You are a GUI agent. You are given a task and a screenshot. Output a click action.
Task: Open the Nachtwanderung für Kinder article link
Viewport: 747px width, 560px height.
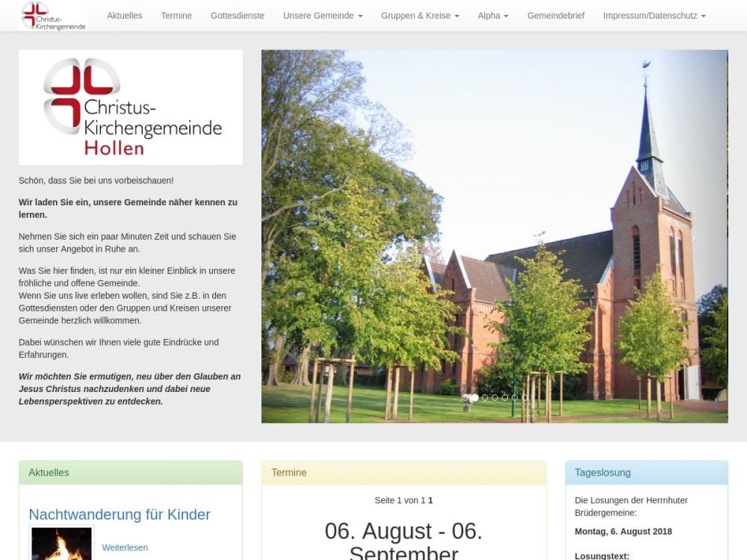pos(120,514)
